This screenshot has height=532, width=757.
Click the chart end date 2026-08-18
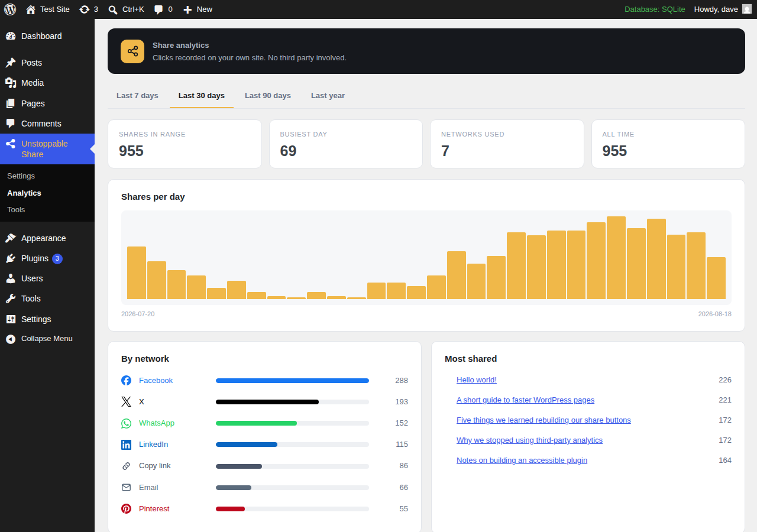click(714, 314)
